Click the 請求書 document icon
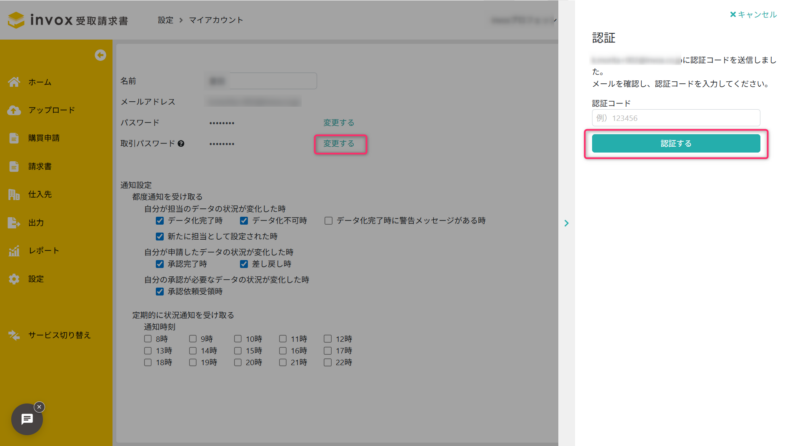Viewport: 800px width, 446px height. click(14, 166)
